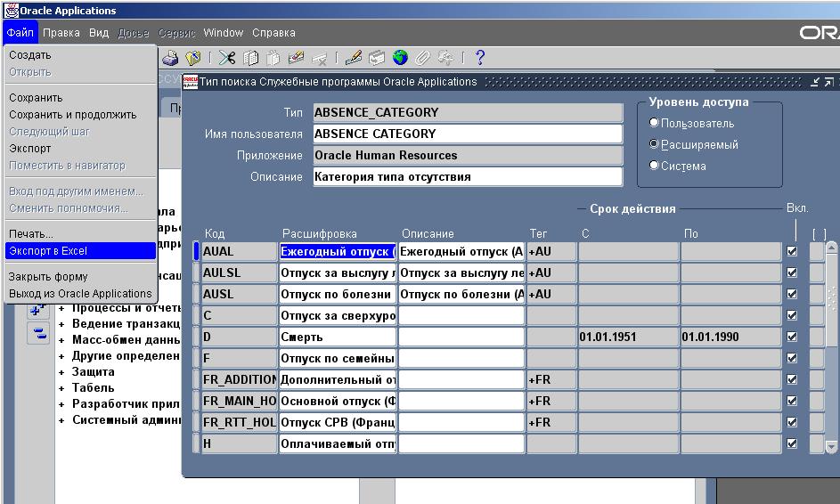Click the Copy toolbar icon
Image resolution: width=840 pixels, height=504 pixels.
click(x=251, y=58)
